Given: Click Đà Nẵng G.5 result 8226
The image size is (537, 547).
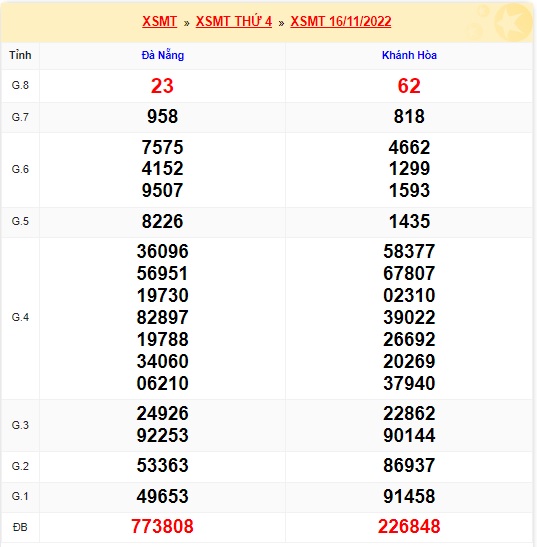Looking at the screenshot, I should click(x=162, y=222).
